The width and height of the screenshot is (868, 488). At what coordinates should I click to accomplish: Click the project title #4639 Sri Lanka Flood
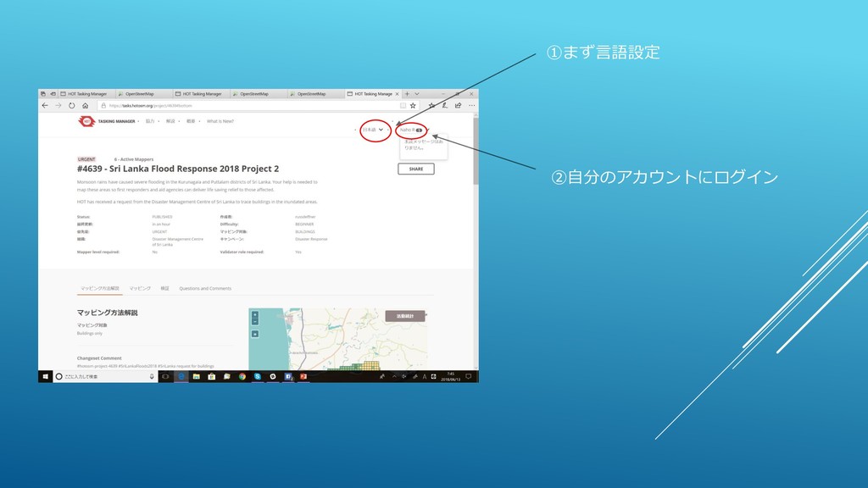click(x=178, y=169)
